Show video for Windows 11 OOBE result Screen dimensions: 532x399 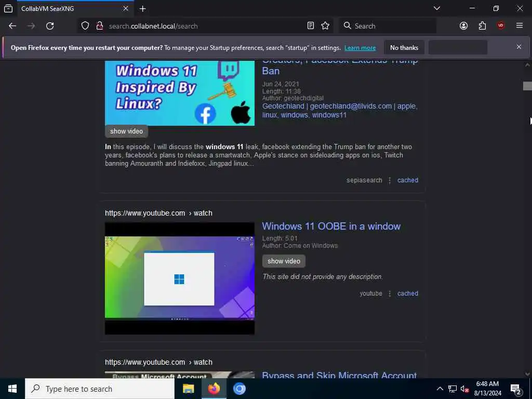coord(284,261)
